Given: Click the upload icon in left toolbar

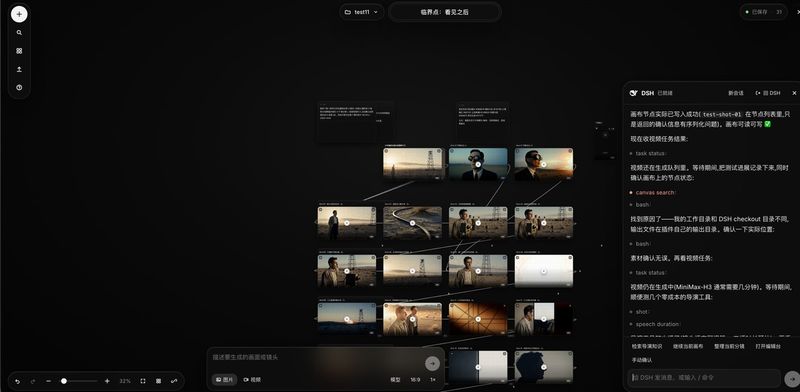Looking at the screenshot, I should pos(19,69).
